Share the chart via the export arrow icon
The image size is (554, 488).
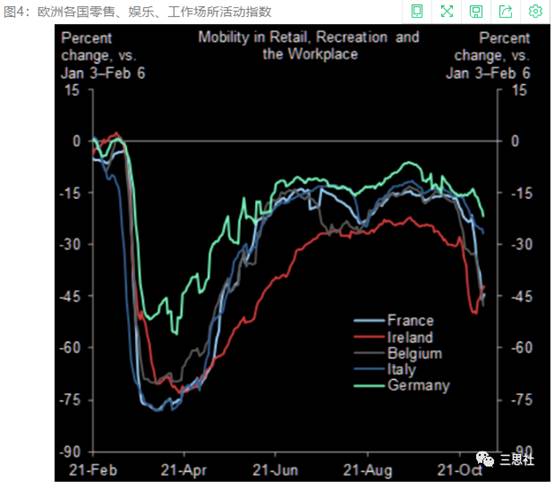(x=505, y=11)
